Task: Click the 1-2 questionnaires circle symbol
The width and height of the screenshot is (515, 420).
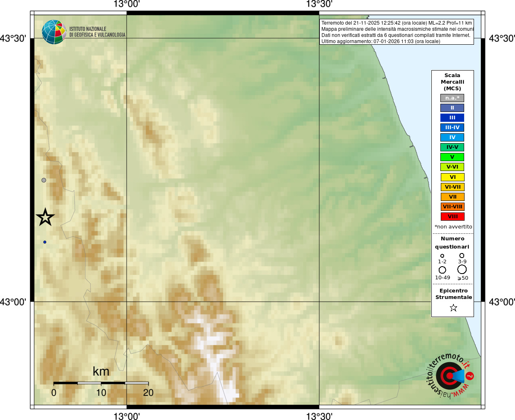Action: [x=442, y=256]
